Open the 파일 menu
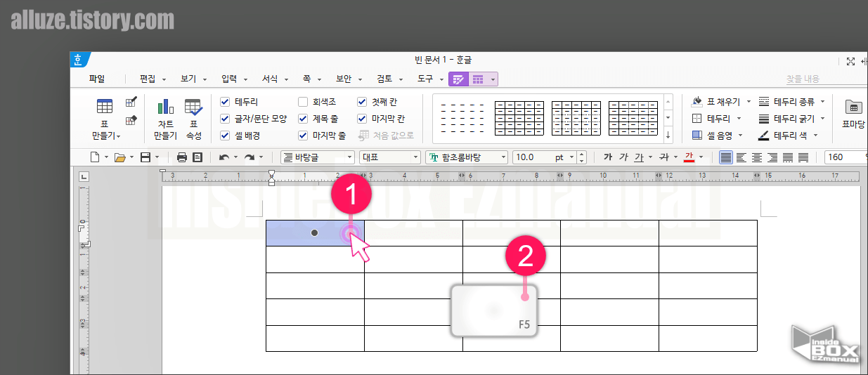This screenshot has width=868, height=375. tap(97, 79)
